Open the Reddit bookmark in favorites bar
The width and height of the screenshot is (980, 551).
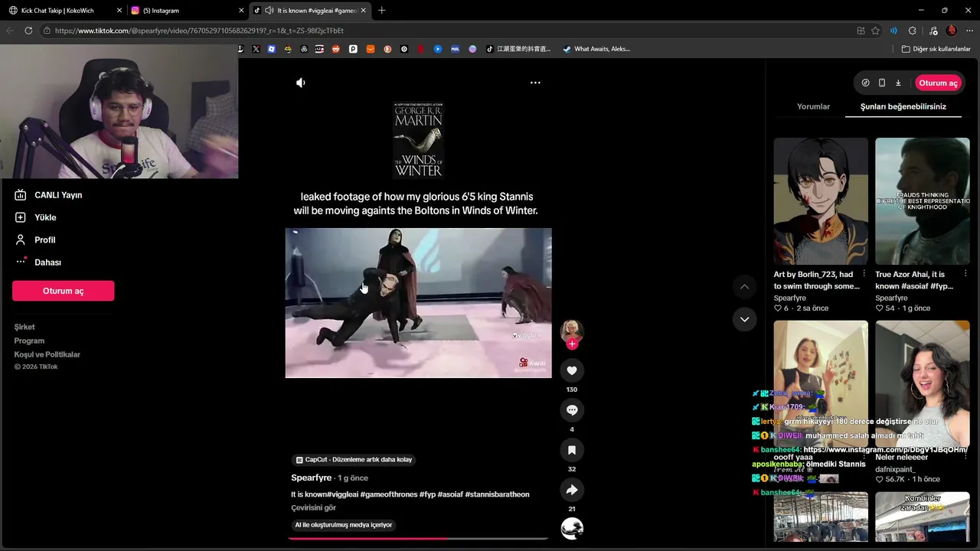pyautogui.click(x=336, y=49)
